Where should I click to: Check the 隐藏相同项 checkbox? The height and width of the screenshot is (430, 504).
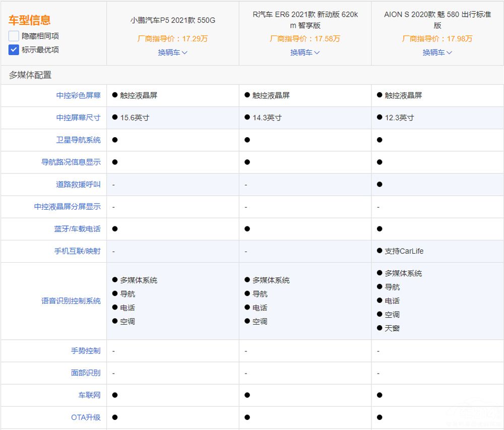click(x=14, y=36)
